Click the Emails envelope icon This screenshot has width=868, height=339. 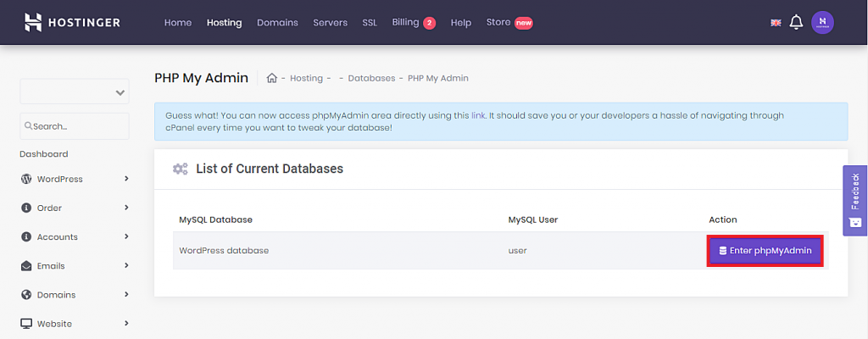point(26,266)
